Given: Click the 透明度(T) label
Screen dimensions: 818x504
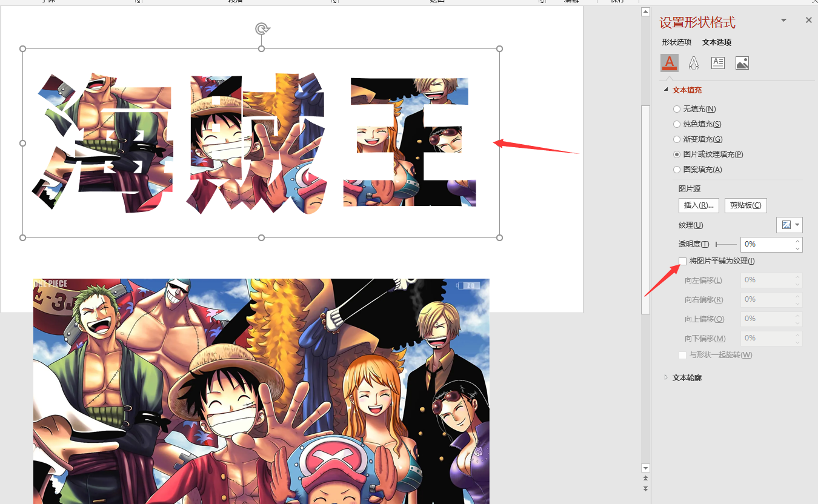Looking at the screenshot, I should click(x=694, y=244).
